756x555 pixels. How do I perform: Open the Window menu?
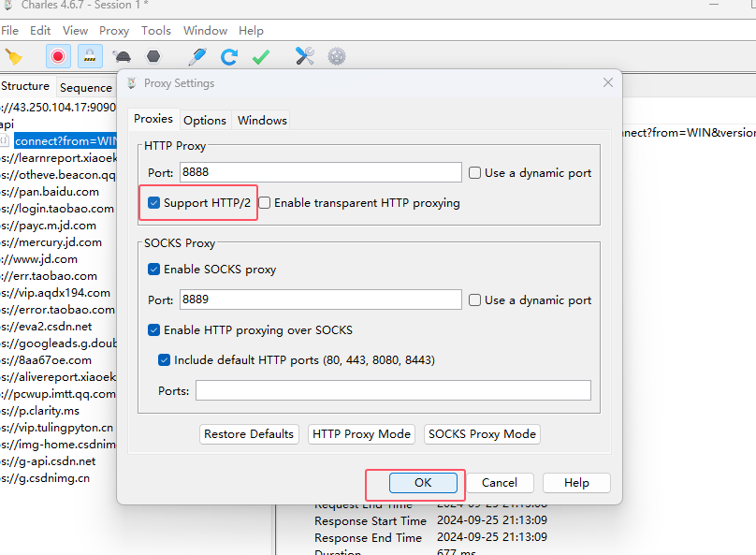(205, 30)
